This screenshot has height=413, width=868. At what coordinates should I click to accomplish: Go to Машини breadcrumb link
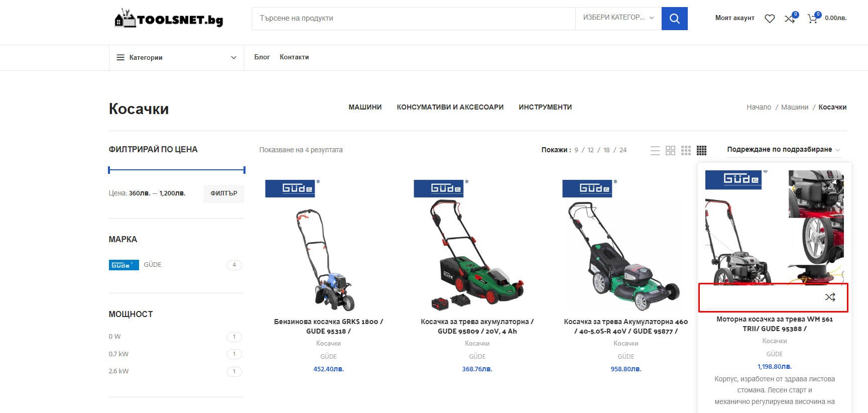click(795, 107)
